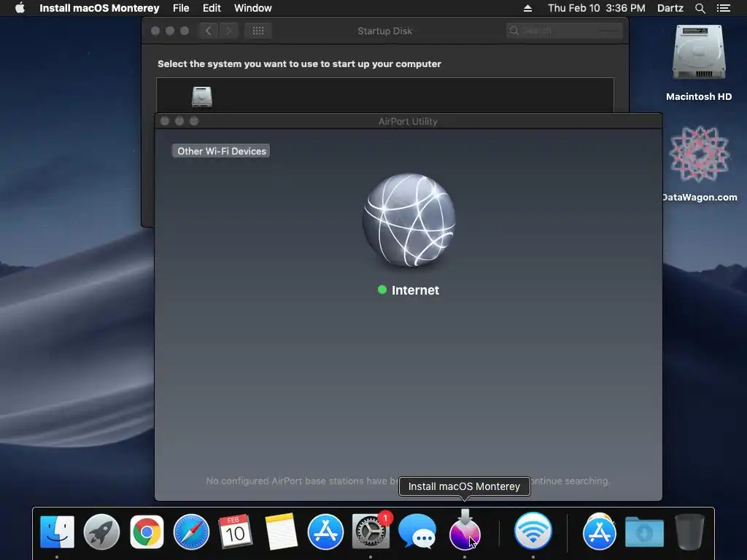Click the Search field in Startup Disk
The width and height of the screenshot is (747, 560).
click(x=564, y=31)
